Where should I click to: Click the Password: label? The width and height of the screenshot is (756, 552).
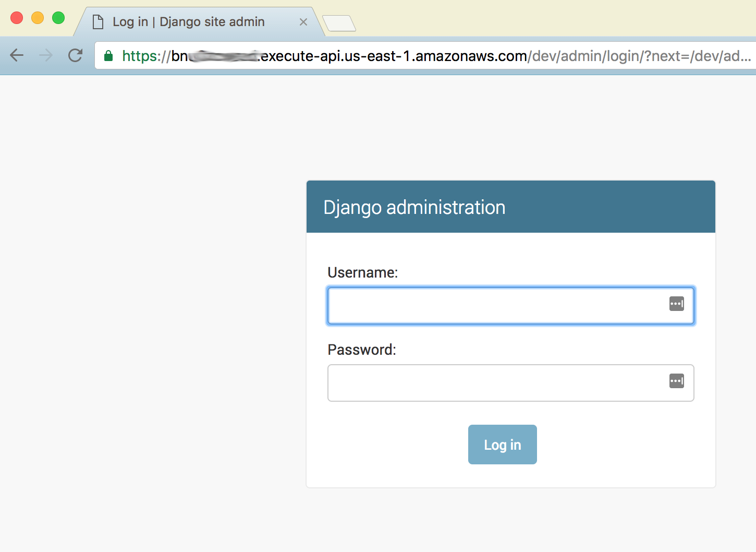click(x=362, y=350)
